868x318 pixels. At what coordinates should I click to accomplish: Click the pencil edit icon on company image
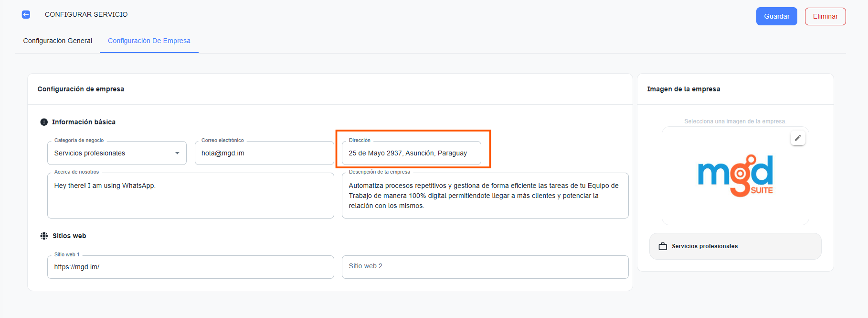pyautogui.click(x=798, y=138)
